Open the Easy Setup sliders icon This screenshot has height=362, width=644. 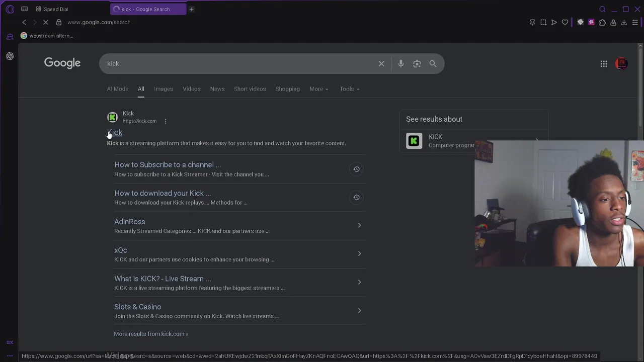pos(635,22)
